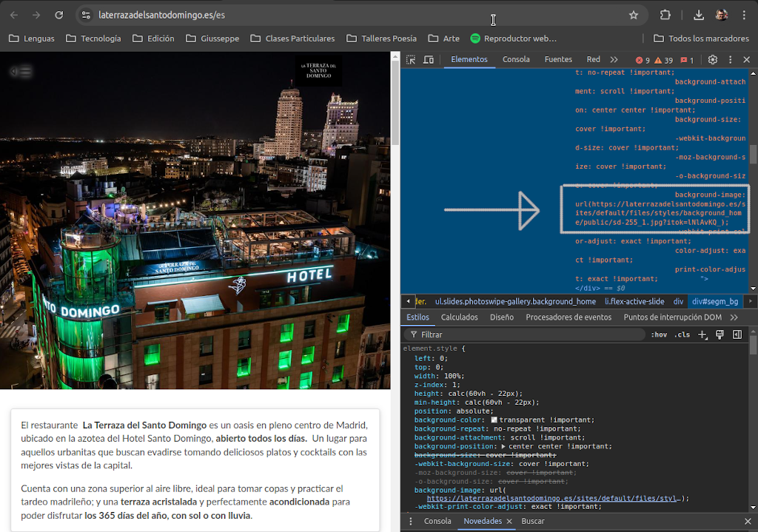This screenshot has width=758, height=532.
Task: Expand the background-position shorthand triangle
Action: [503, 446]
